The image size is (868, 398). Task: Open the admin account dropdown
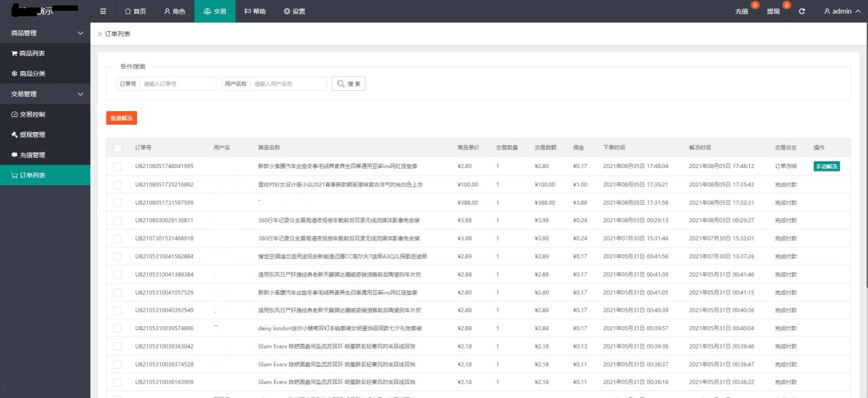point(842,12)
